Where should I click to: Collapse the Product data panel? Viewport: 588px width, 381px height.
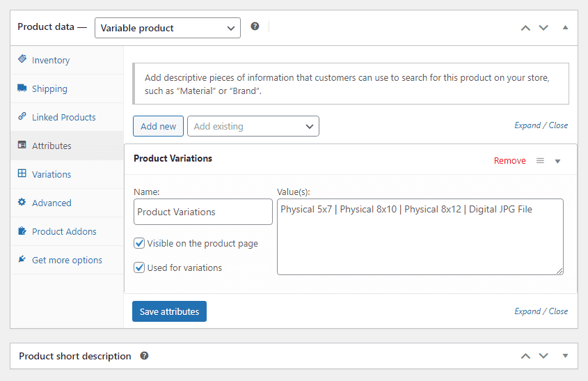click(x=565, y=27)
